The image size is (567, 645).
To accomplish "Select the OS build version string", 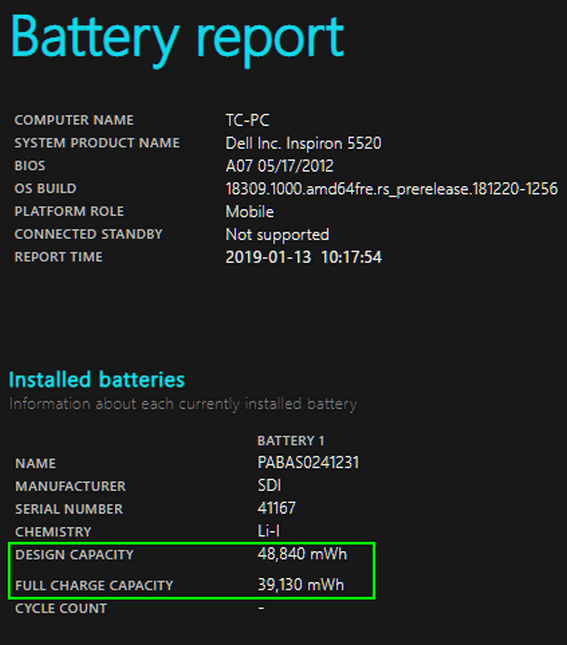I will click(x=392, y=189).
